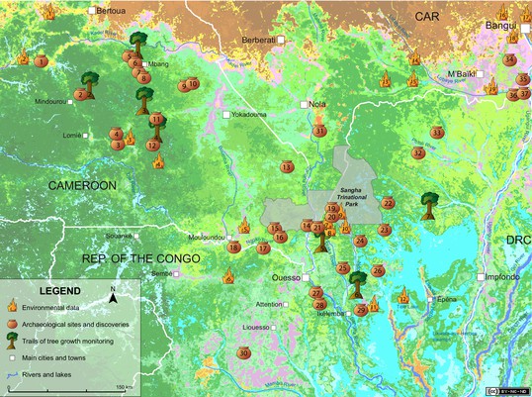Viewport: 532px width, 397px height.
Task: Click the pot marker numbered 33
Action: tap(437, 133)
